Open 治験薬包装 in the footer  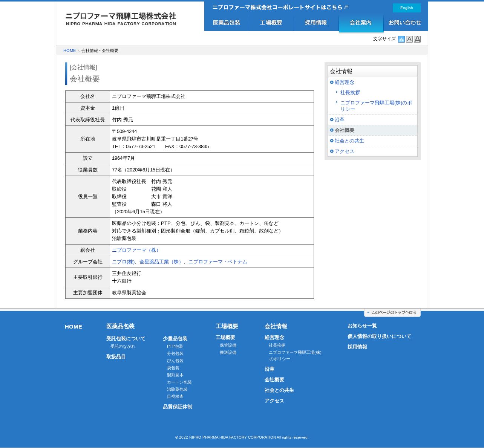[177, 390]
